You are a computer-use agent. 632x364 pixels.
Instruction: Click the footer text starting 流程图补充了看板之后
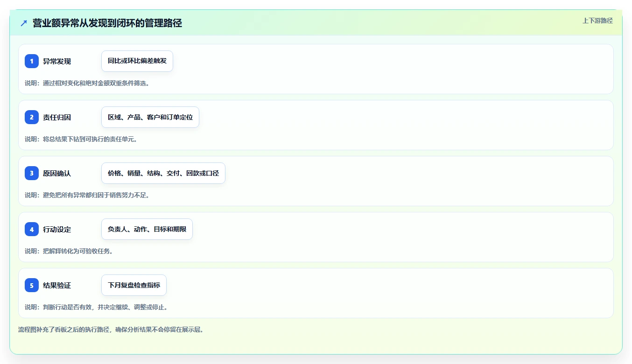(x=111, y=329)
